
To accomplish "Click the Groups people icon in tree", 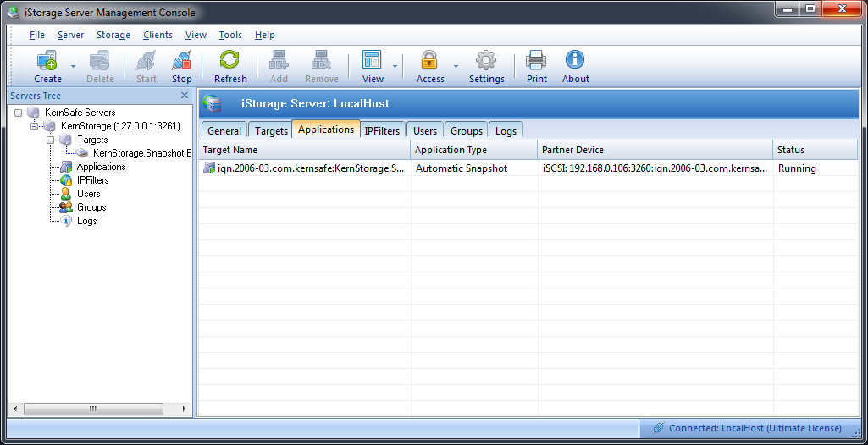I will pyautogui.click(x=66, y=207).
